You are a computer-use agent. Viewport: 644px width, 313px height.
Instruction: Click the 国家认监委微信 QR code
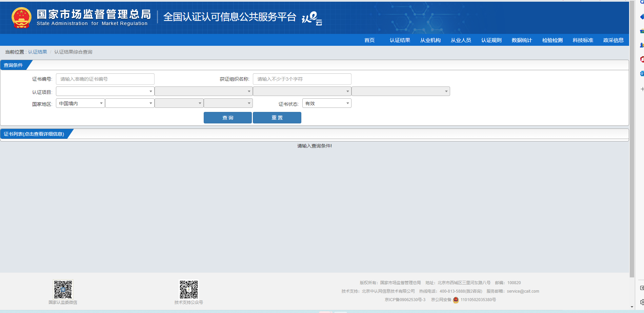coord(63,289)
